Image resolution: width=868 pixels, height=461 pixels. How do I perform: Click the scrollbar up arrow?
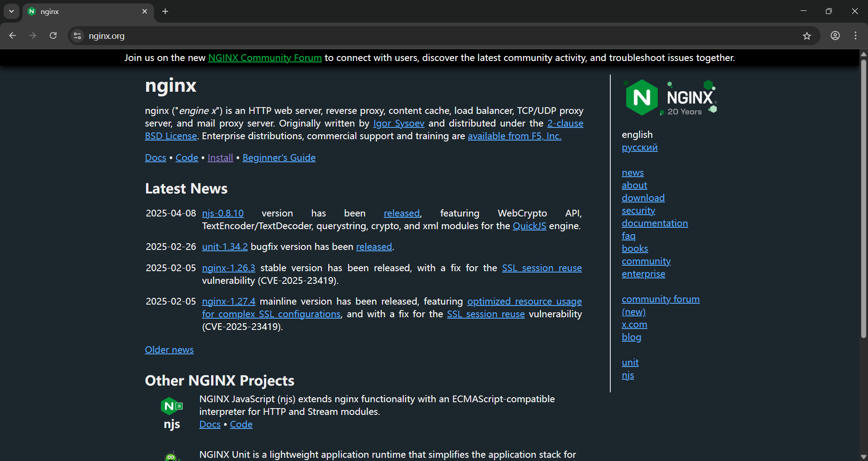click(863, 54)
